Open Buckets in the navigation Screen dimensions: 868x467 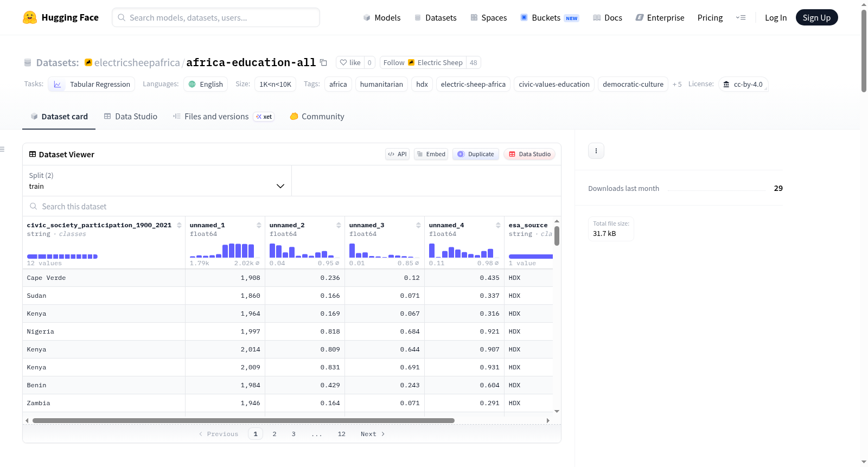(550, 17)
